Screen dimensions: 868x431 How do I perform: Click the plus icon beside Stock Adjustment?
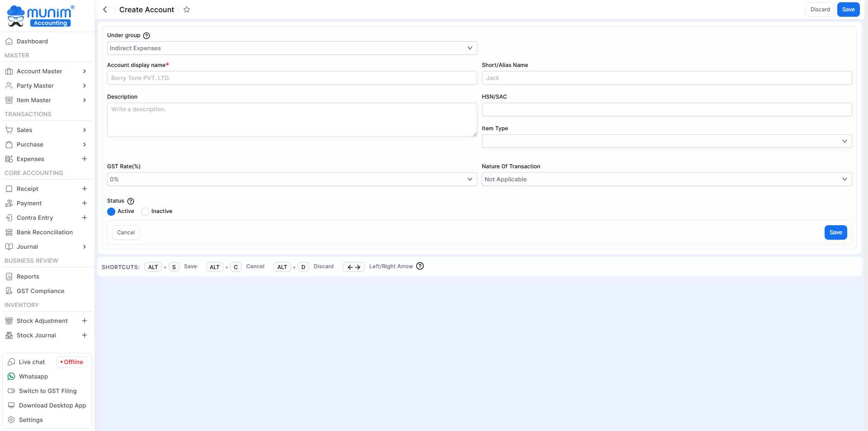[x=85, y=321]
